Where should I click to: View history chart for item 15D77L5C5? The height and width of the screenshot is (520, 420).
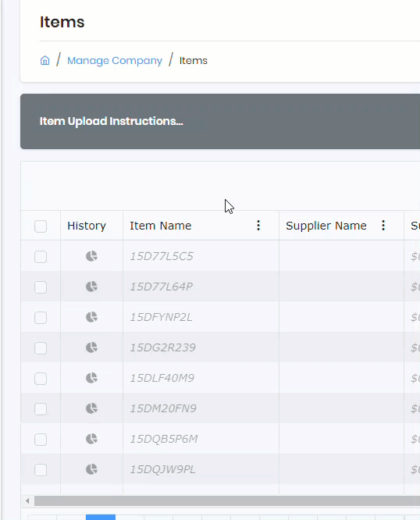click(91, 256)
